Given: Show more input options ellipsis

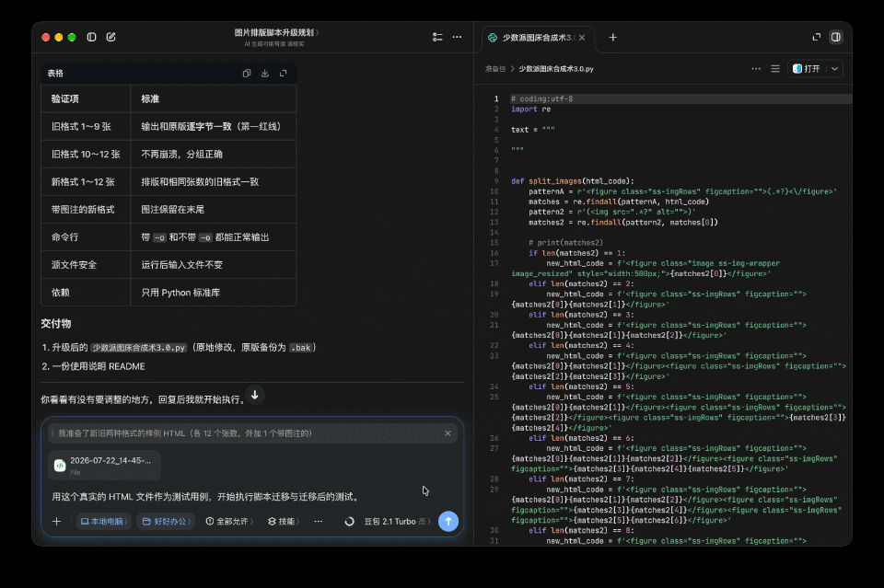Looking at the screenshot, I should coord(319,522).
